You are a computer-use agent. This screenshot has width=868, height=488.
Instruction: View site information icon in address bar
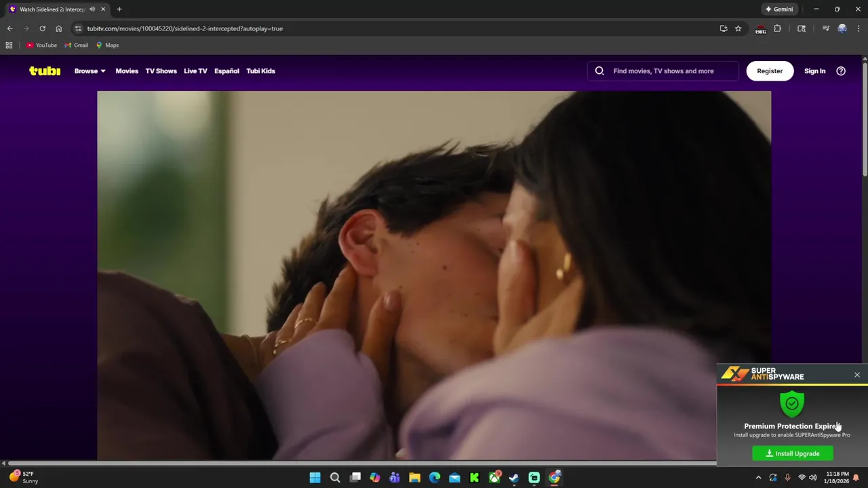click(78, 28)
